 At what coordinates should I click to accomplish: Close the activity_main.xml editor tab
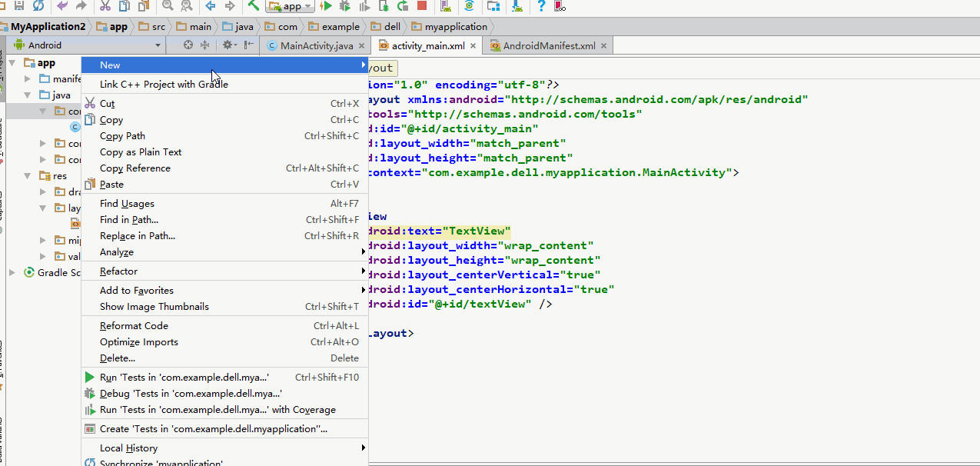(x=473, y=46)
